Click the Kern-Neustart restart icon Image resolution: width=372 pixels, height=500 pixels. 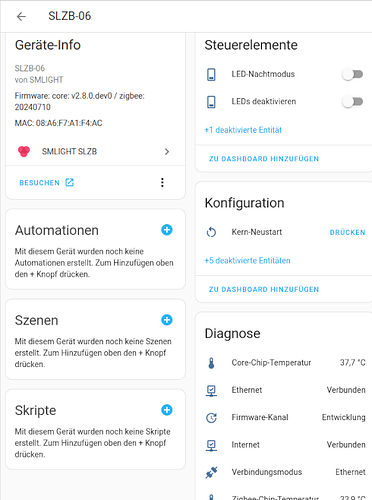[x=211, y=232]
